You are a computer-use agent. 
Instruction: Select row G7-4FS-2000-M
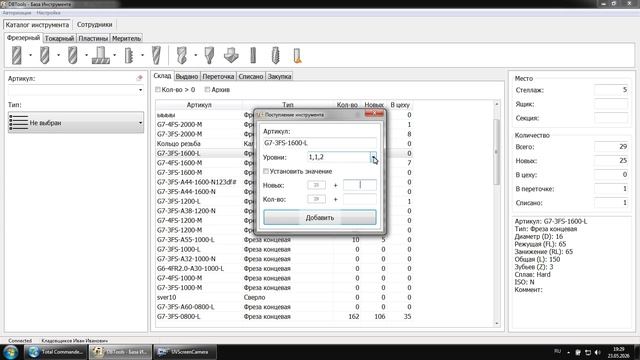(284, 124)
